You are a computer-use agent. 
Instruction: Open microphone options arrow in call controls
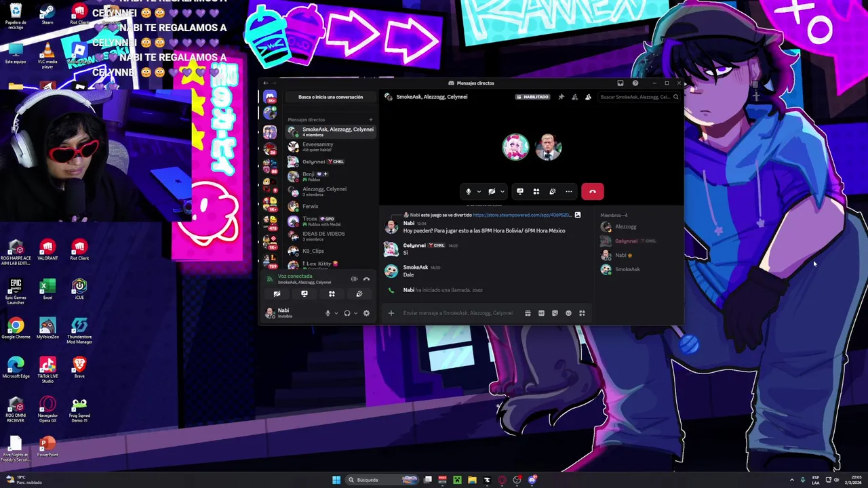coord(479,192)
